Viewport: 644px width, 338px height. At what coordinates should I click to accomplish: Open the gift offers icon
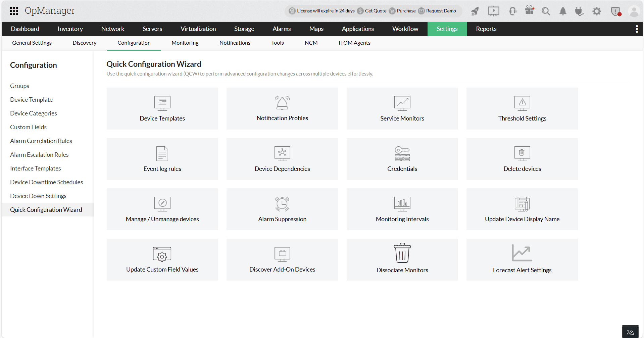(x=529, y=11)
